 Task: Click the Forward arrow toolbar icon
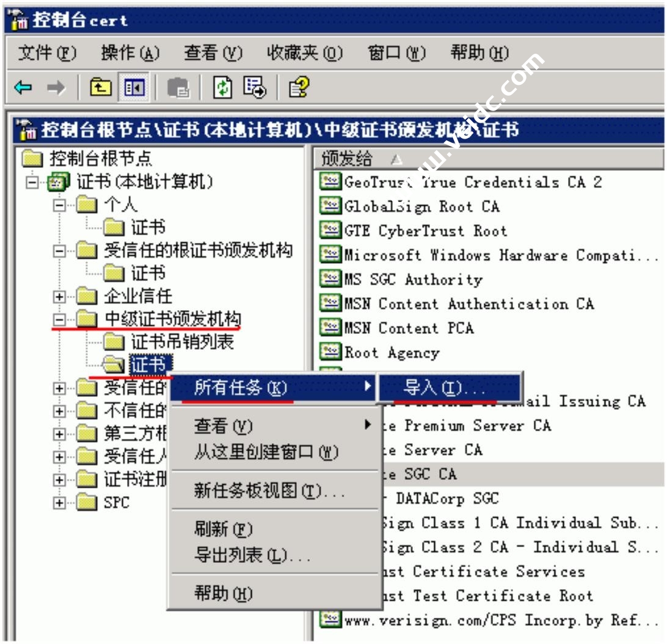pyautogui.click(x=56, y=87)
